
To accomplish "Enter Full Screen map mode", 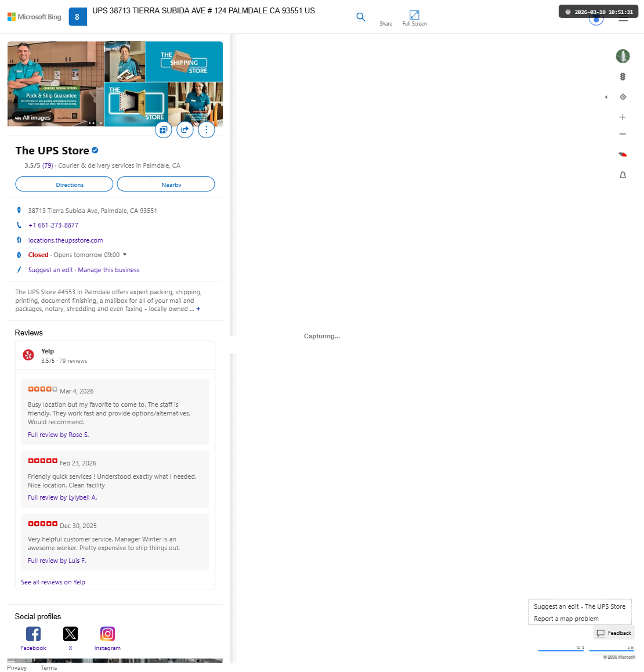I will click(x=414, y=18).
